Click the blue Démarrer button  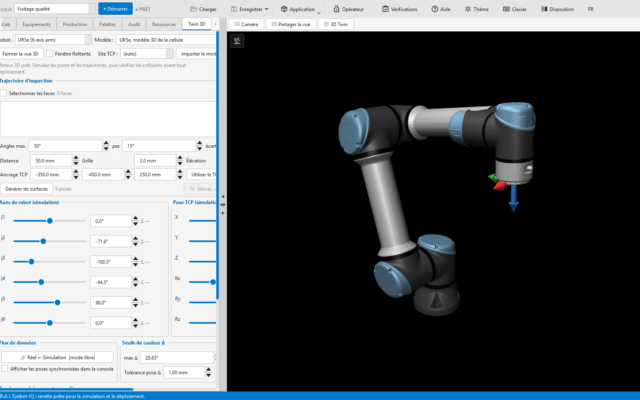point(115,9)
